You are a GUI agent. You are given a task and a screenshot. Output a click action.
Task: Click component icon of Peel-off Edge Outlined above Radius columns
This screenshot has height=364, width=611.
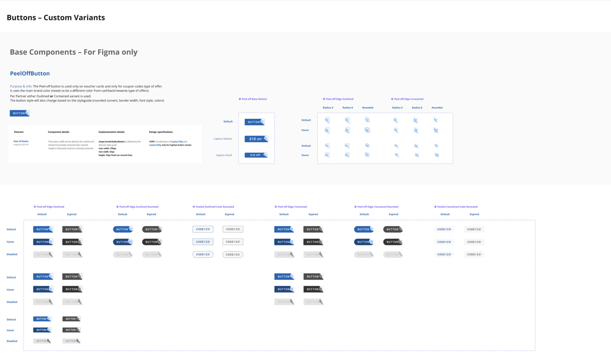[324, 99]
